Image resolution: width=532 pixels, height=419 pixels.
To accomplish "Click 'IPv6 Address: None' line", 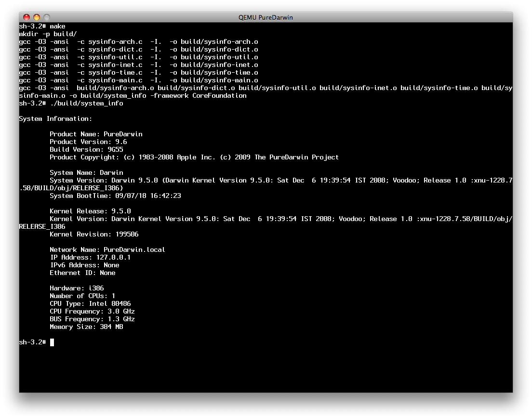I will tap(85, 265).
